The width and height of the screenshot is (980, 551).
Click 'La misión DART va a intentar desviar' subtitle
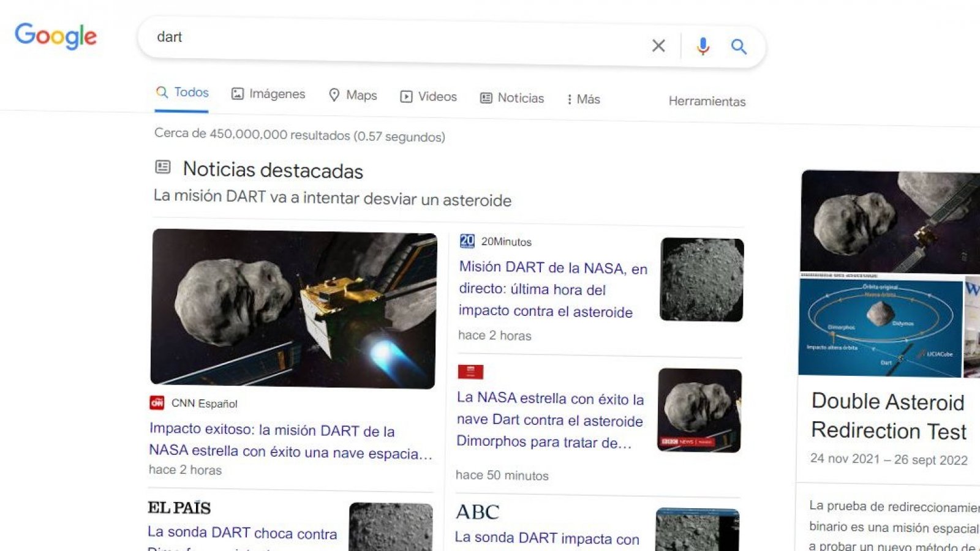pos(333,197)
